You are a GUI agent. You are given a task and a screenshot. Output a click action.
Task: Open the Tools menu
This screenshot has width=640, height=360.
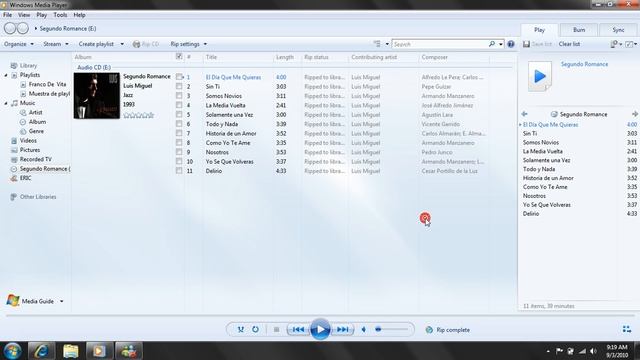click(60, 15)
